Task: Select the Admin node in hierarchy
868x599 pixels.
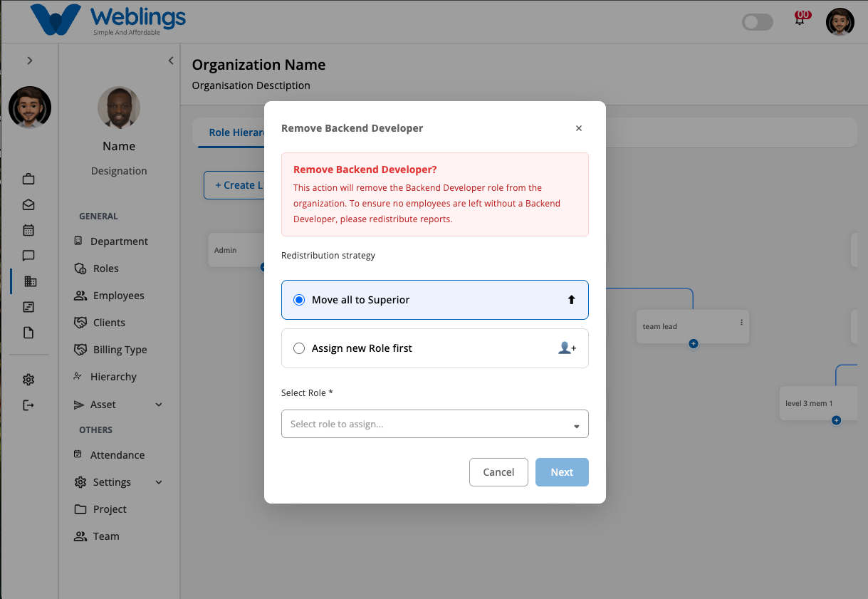Action: [236, 250]
